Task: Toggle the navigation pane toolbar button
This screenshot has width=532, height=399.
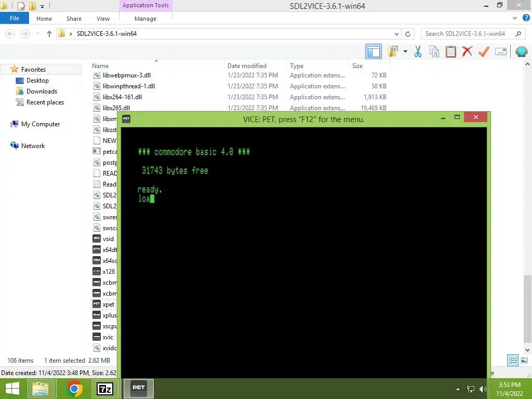Action: point(373,51)
